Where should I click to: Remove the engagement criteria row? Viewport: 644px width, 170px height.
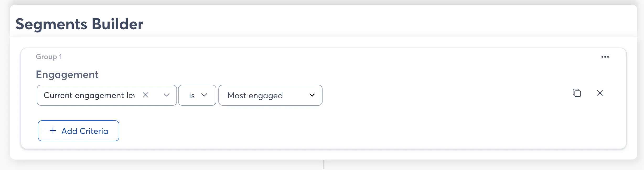click(600, 93)
